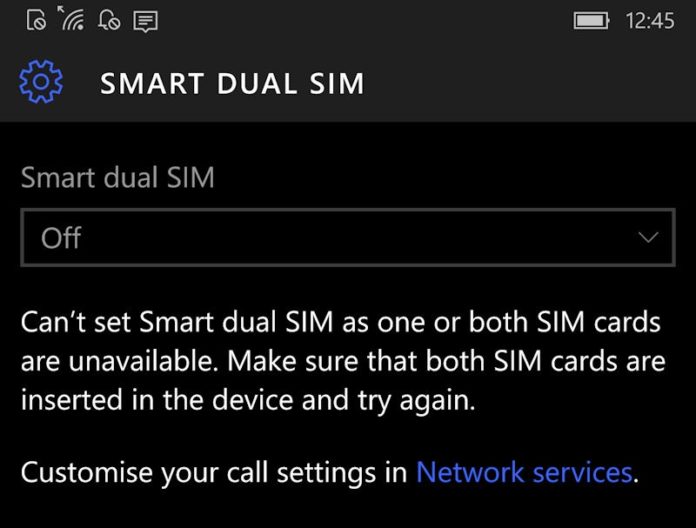Tap the Wi-Fi signal status icon
The image size is (696, 528).
tap(72, 19)
